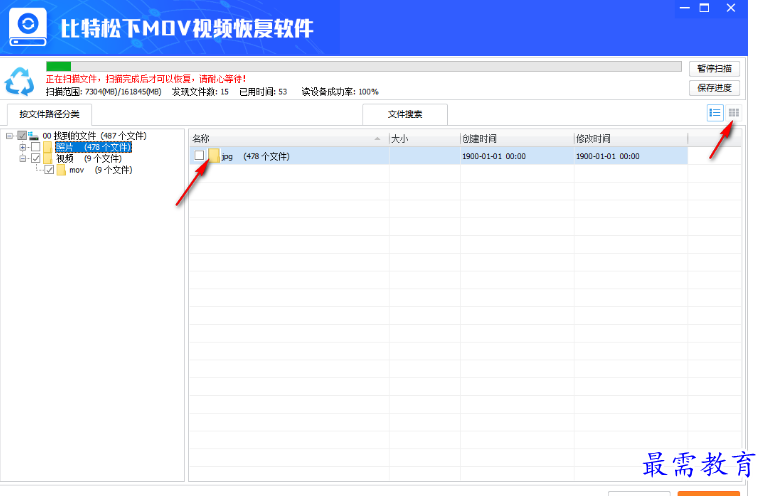Click jpg row creation time 1900-01-01 00:00
This screenshot has height=496, width=764.
pyautogui.click(x=494, y=156)
